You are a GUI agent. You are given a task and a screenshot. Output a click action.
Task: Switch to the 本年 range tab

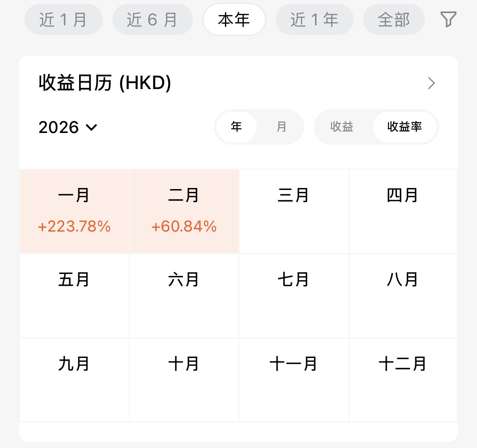coord(234,19)
